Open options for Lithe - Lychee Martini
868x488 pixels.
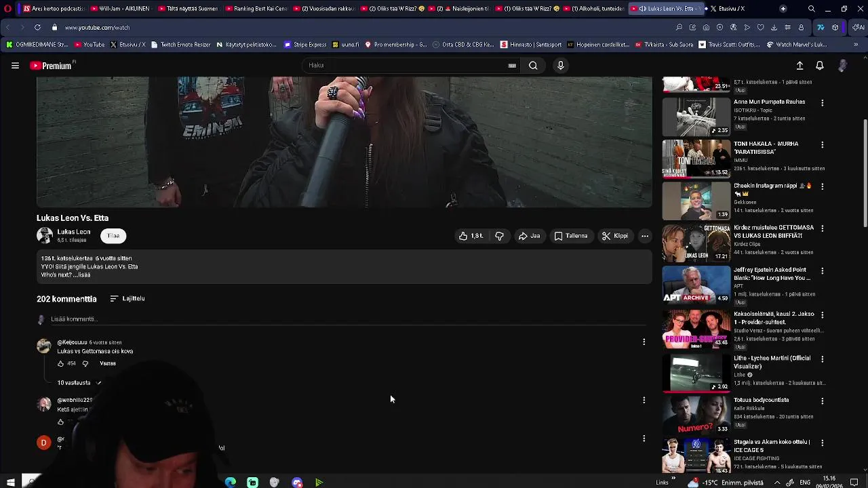pos(823,359)
